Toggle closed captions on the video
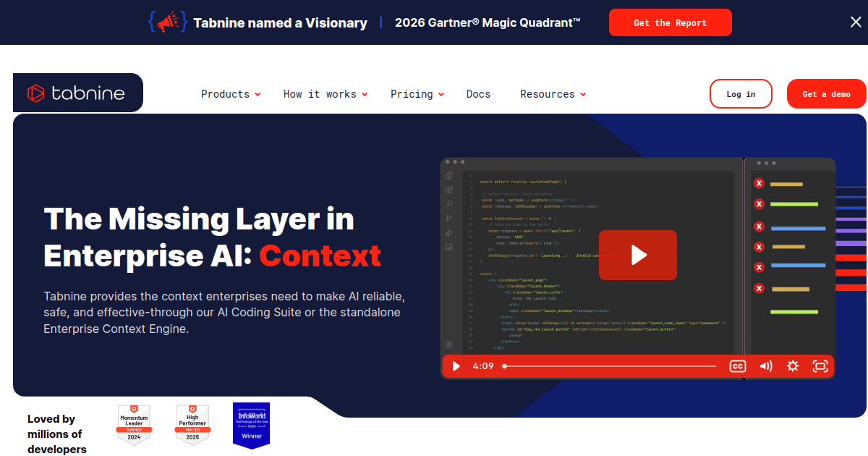 (738, 366)
